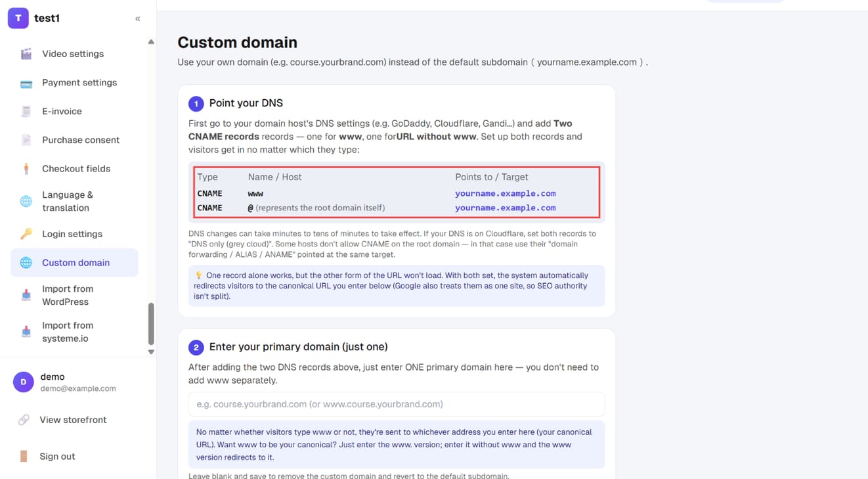Open Payment settings menu item
The width and height of the screenshot is (868, 479).
coord(74,83)
